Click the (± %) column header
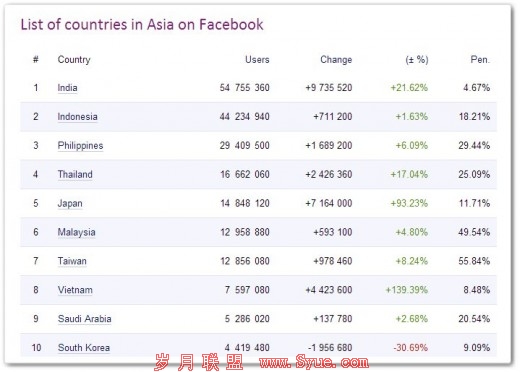The width and height of the screenshot is (520, 372). [417, 60]
